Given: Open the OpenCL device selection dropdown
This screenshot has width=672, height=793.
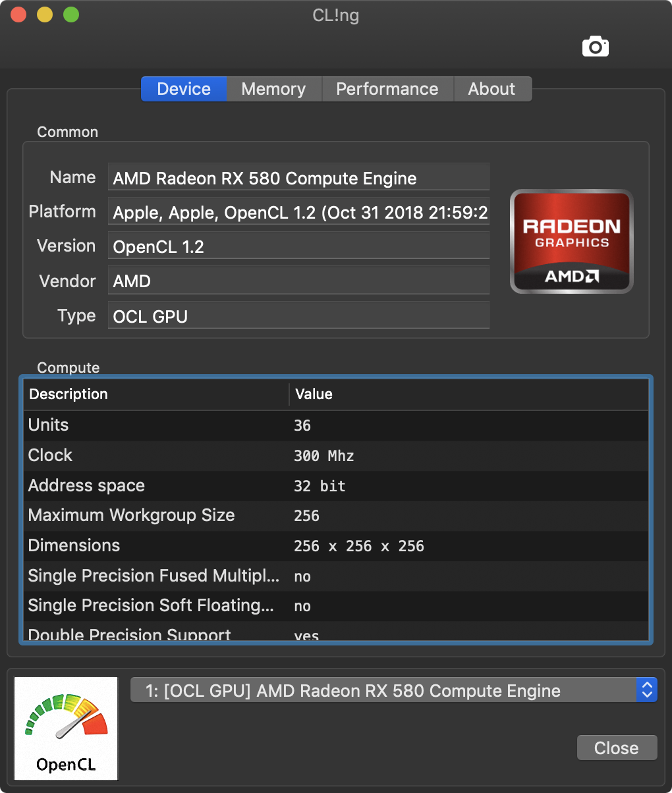Looking at the screenshot, I should coord(393,690).
